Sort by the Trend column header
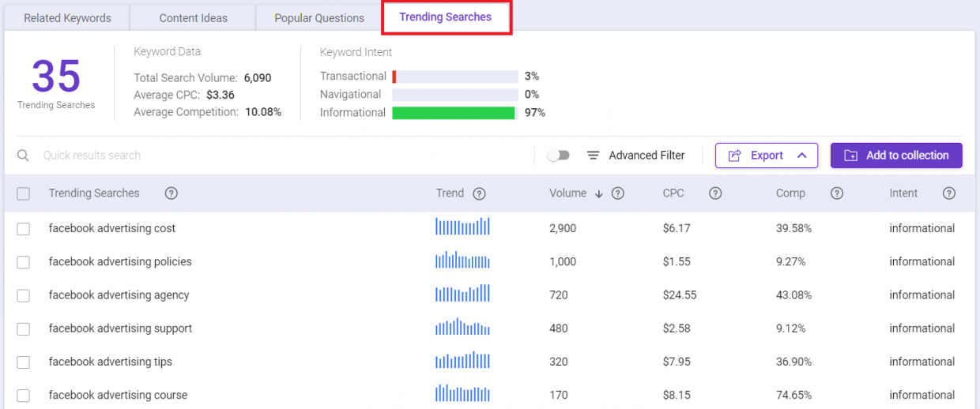 [x=450, y=193]
